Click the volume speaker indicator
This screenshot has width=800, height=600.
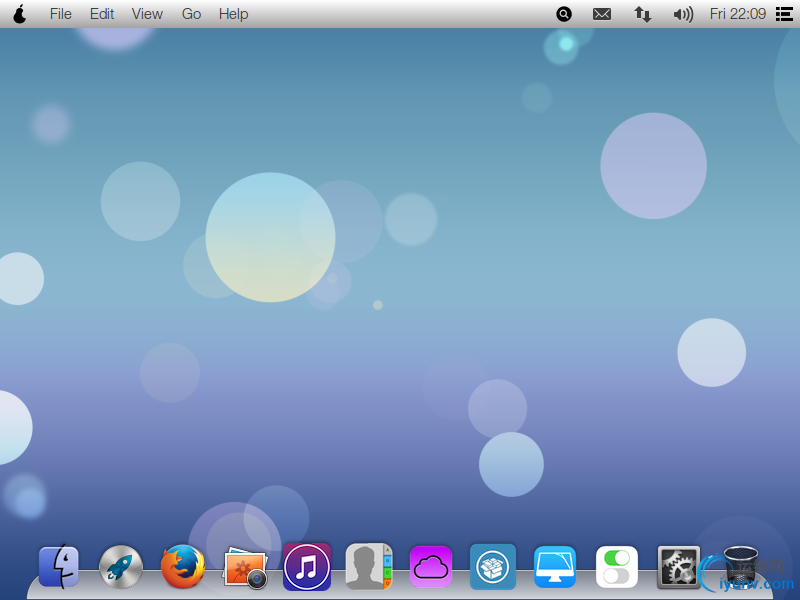tap(683, 14)
